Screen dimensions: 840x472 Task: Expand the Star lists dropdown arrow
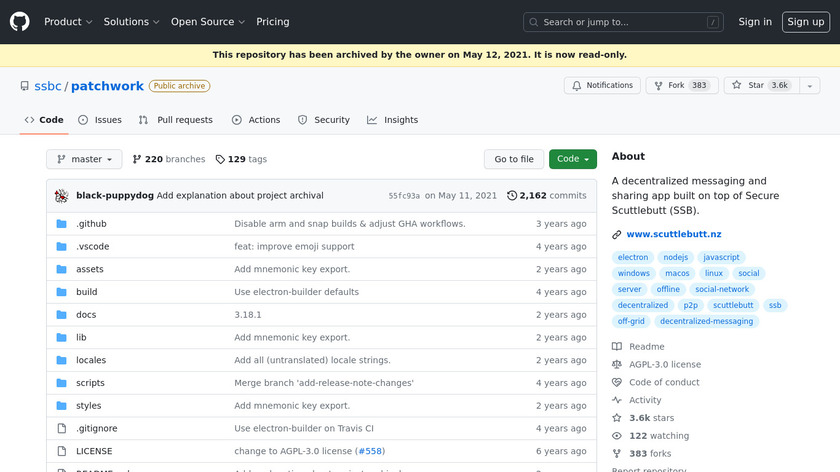point(809,86)
